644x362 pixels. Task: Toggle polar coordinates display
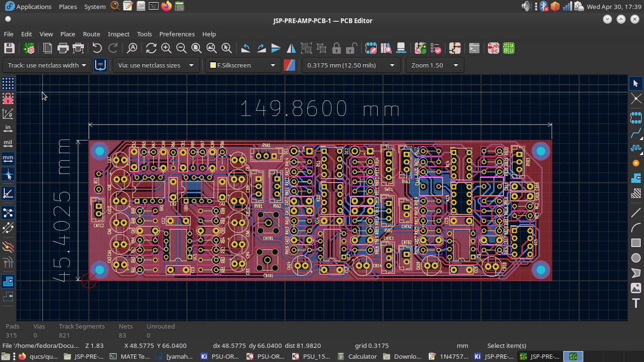[x=8, y=114]
